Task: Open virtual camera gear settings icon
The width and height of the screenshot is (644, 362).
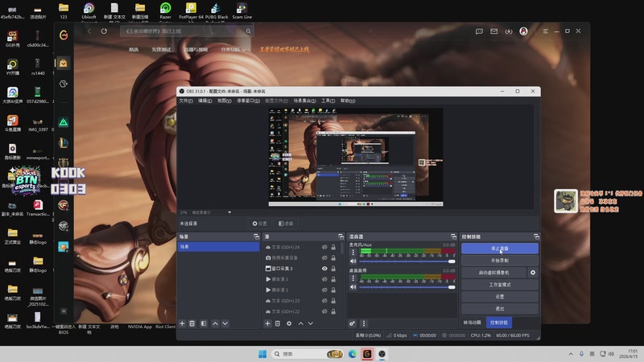Action: (x=533, y=273)
